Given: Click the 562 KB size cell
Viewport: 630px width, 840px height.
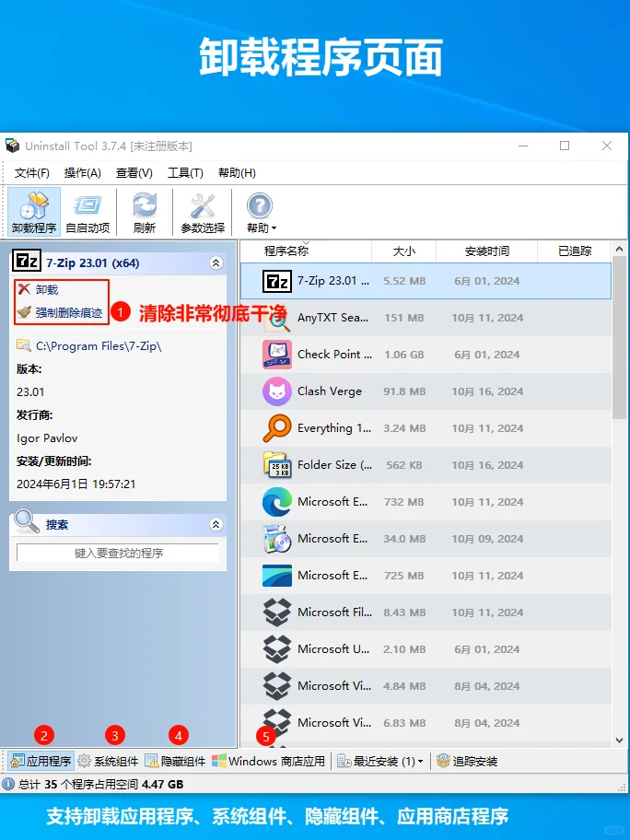Looking at the screenshot, I should tap(404, 465).
